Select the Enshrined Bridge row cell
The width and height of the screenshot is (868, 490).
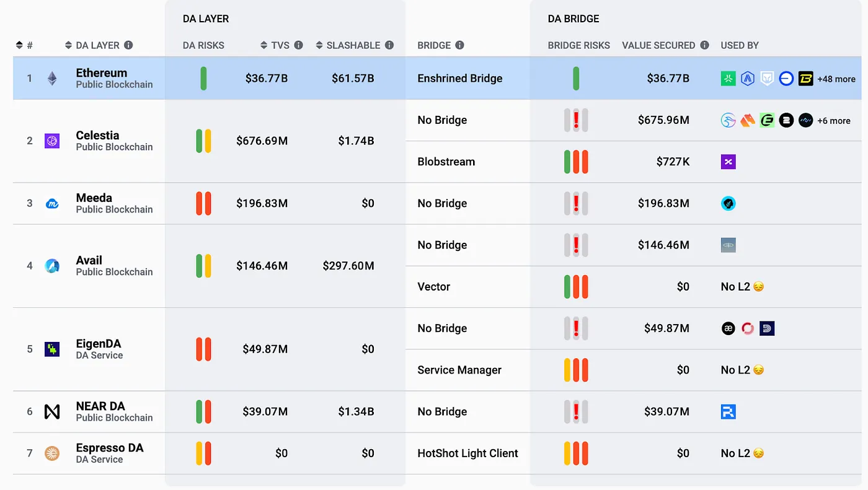(460, 79)
